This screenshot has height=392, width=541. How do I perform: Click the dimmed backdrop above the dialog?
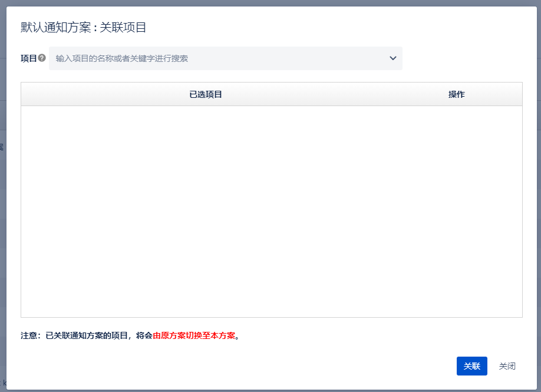(271, 2)
